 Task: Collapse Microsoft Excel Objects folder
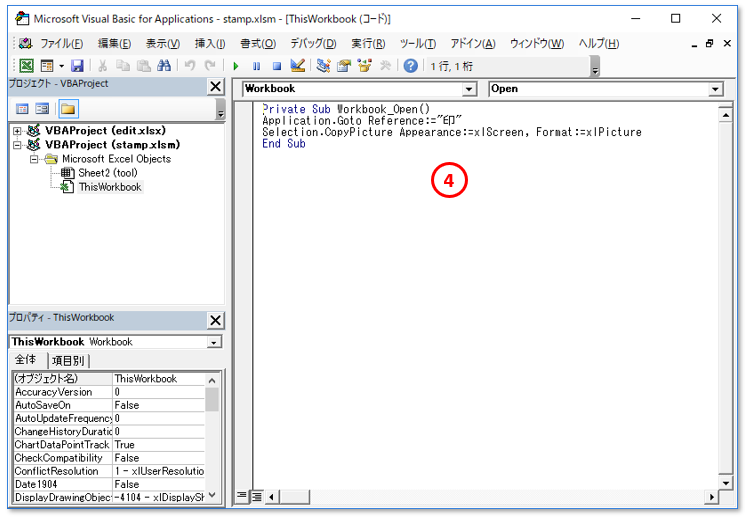(34, 159)
